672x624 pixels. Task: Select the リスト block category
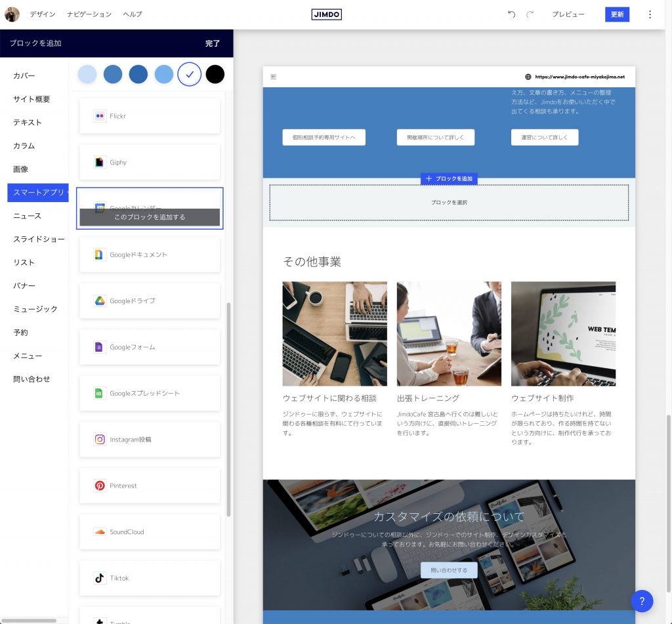pos(24,262)
